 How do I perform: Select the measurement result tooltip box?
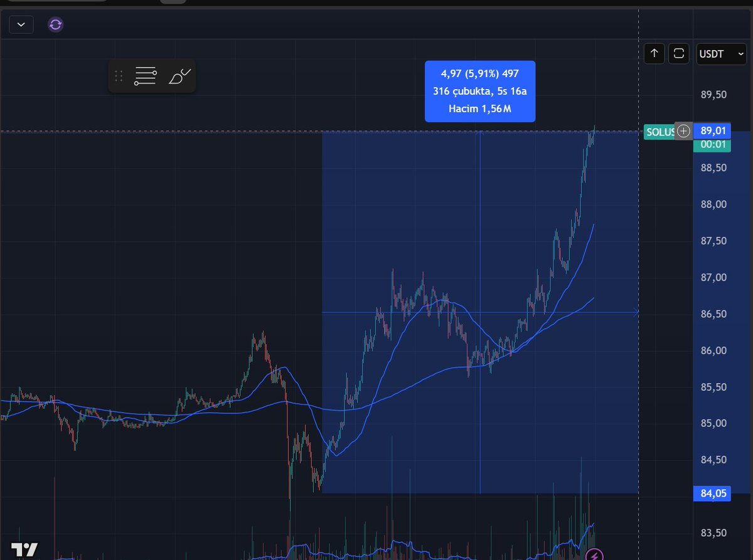coord(480,91)
